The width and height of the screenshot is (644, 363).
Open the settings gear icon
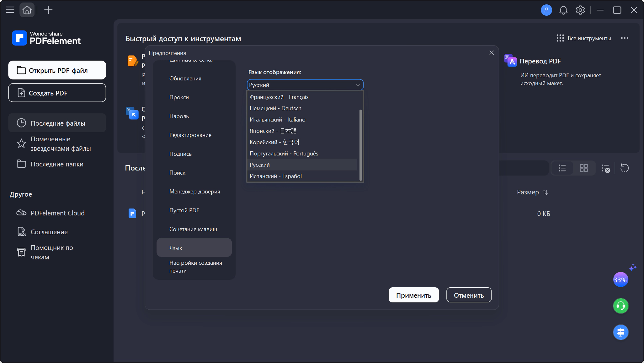click(580, 10)
